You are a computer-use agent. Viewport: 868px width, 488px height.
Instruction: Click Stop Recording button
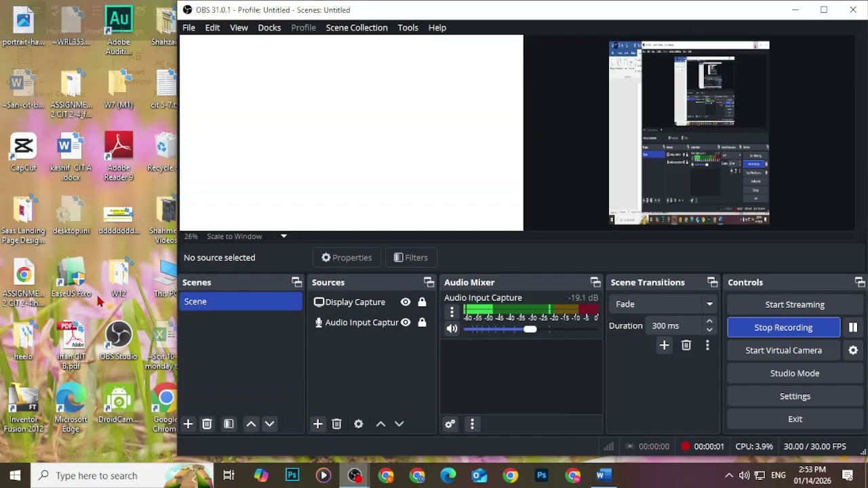click(x=783, y=327)
